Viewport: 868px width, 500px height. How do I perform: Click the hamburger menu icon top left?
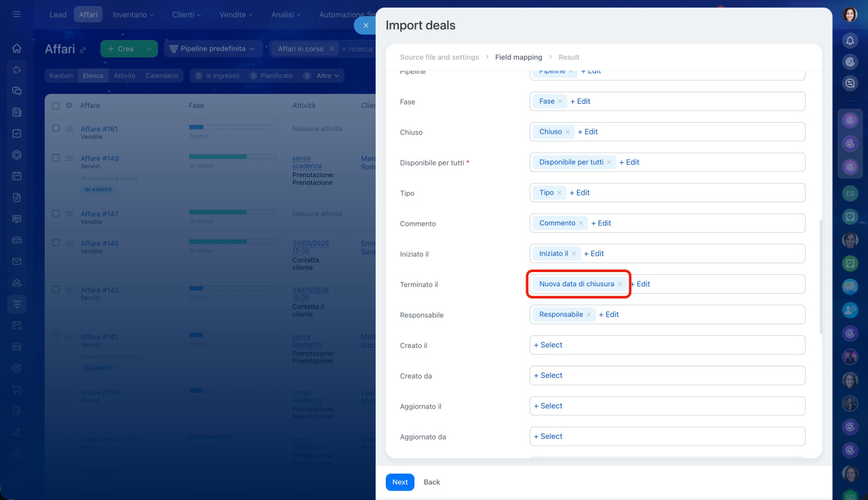coord(17,14)
